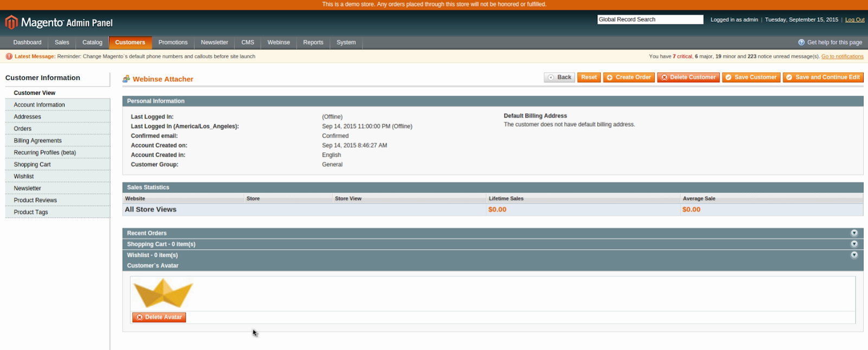Click the Save Customer button

pos(751,77)
